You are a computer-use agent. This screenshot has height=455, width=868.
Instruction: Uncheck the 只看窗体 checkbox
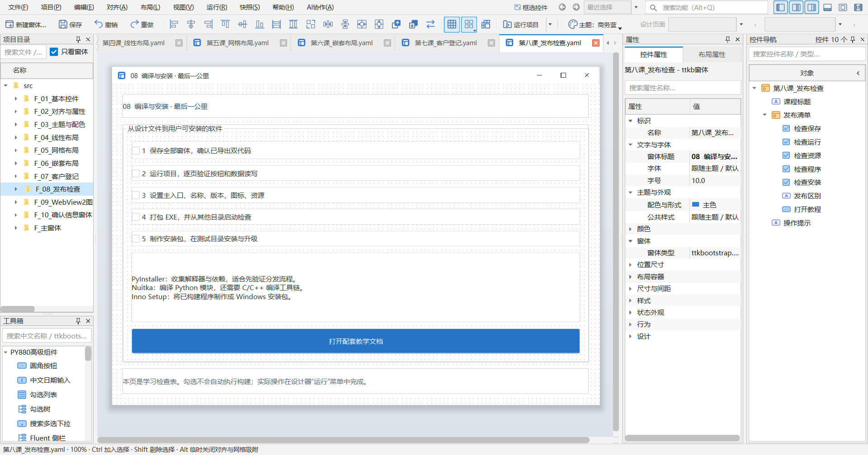point(54,52)
